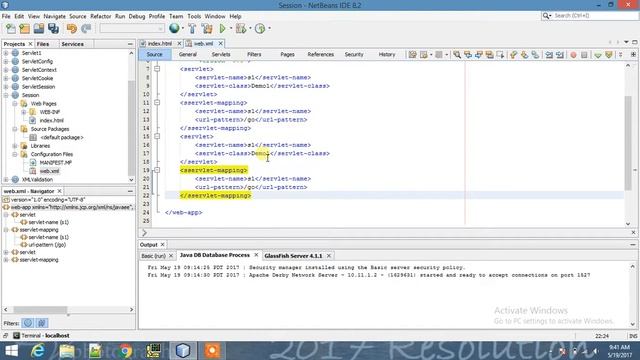The width and height of the screenshot is (640, 360).
Task: Click the Toggle Rectangular Selection icon
Action: point(500,54)
